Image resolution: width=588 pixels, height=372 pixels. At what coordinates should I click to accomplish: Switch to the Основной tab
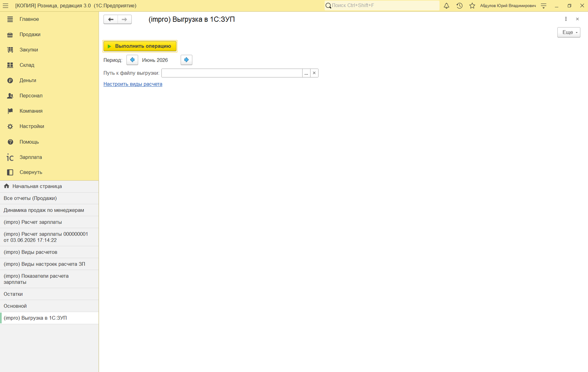[49, 306]
